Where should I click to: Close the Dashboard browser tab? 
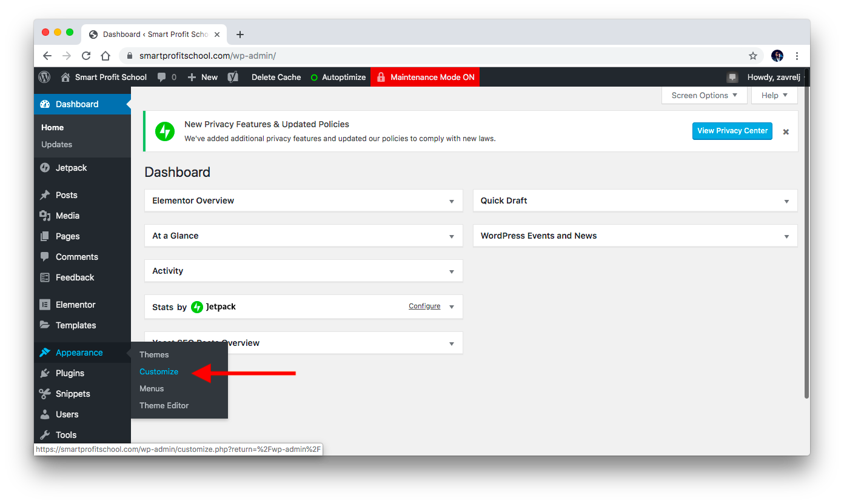pos(217,35)
